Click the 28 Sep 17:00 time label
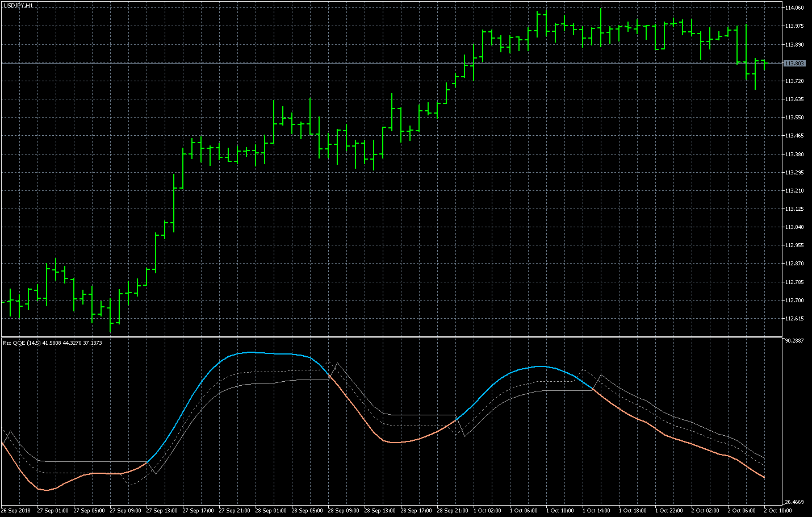 [x=416, y=511]
